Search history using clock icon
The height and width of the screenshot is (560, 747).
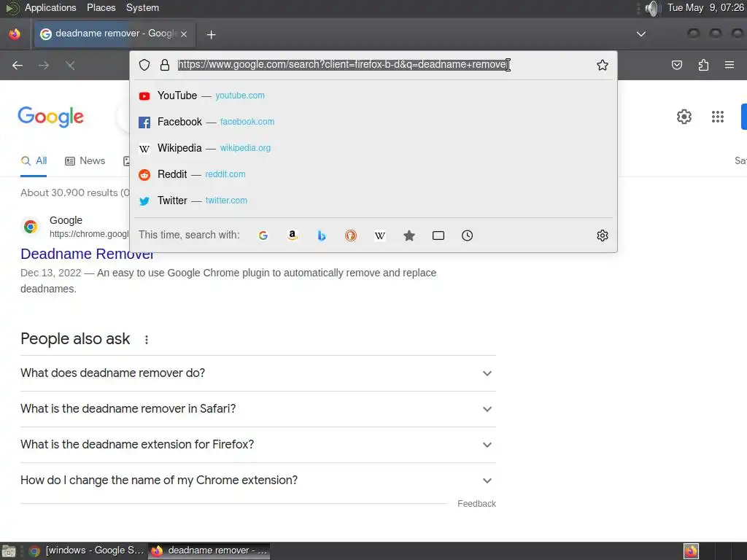pyautogui.click(x=468, y=236)
